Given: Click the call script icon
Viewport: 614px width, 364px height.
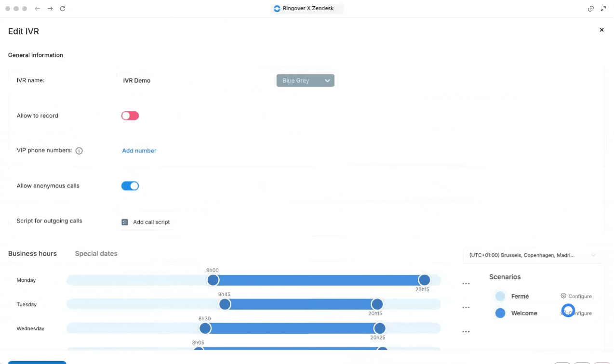Looking at the screenshot, I should click(125, 222).
